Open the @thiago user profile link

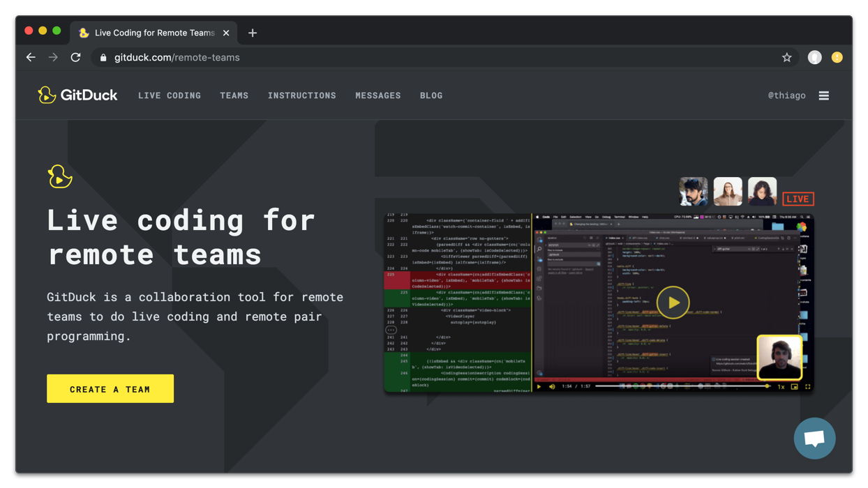pos(787,96)
